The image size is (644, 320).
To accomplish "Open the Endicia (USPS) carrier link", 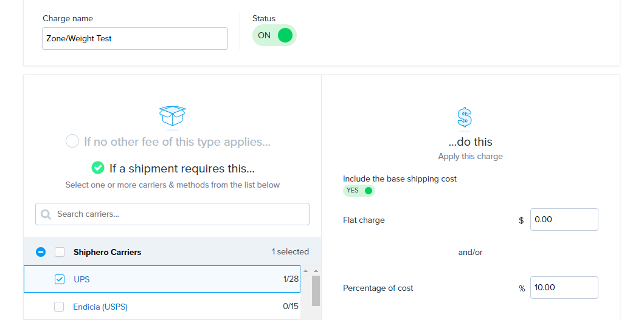I will tap(100, 307).
